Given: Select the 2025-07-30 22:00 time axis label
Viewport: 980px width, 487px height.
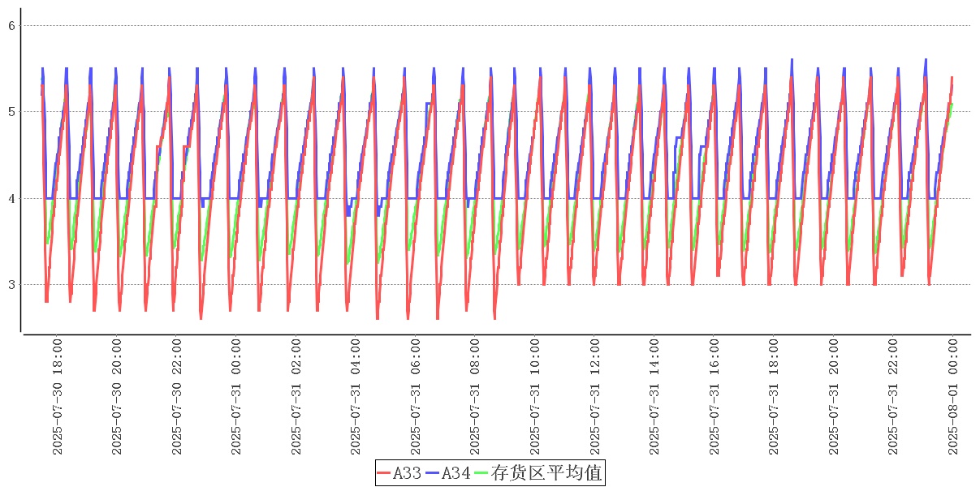Looking at the screenshot, I should point(177,397).
